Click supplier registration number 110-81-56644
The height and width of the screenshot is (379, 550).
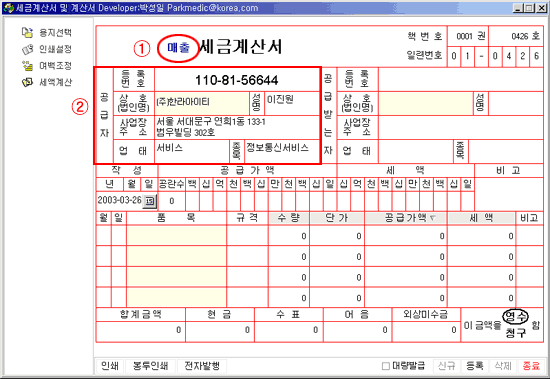pos(237,80)
